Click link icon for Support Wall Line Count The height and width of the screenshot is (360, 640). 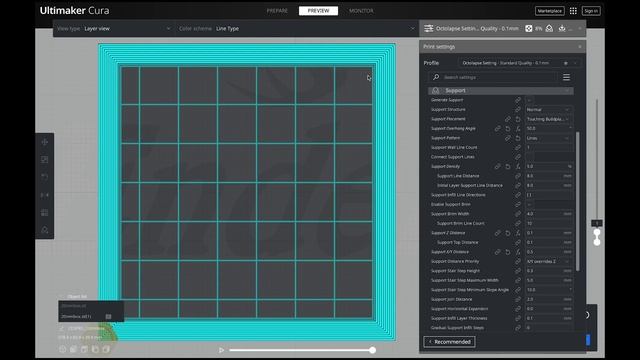pyautogui.click(x=518, y=147)
